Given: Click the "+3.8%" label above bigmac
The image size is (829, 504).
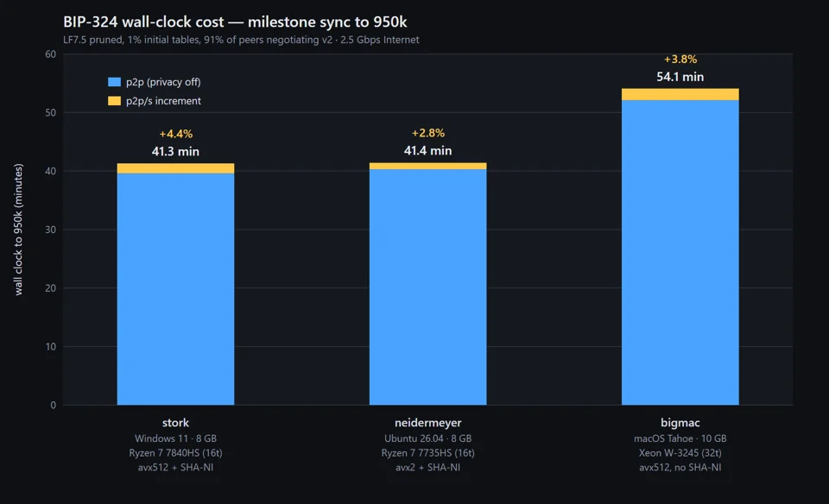Looking at the screenshot, I should tap(680, 60).
